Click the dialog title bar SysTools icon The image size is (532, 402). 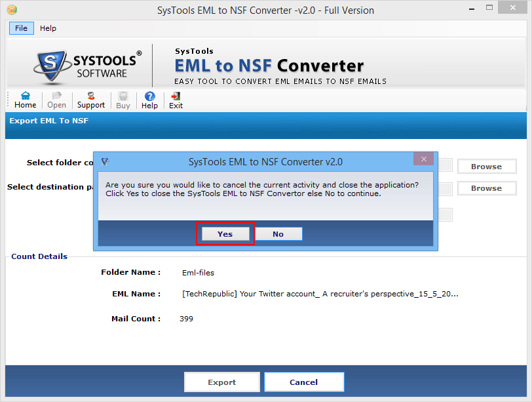click(105, 161)
